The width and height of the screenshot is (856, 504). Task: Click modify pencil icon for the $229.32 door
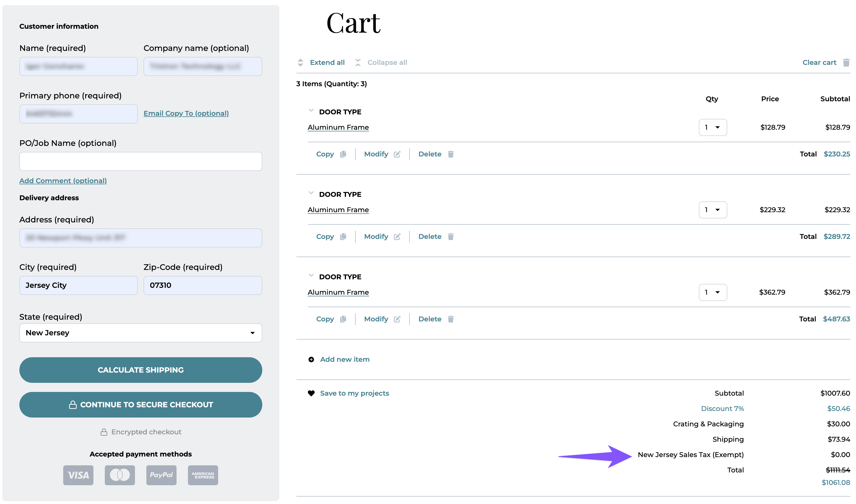click(397, 237)
